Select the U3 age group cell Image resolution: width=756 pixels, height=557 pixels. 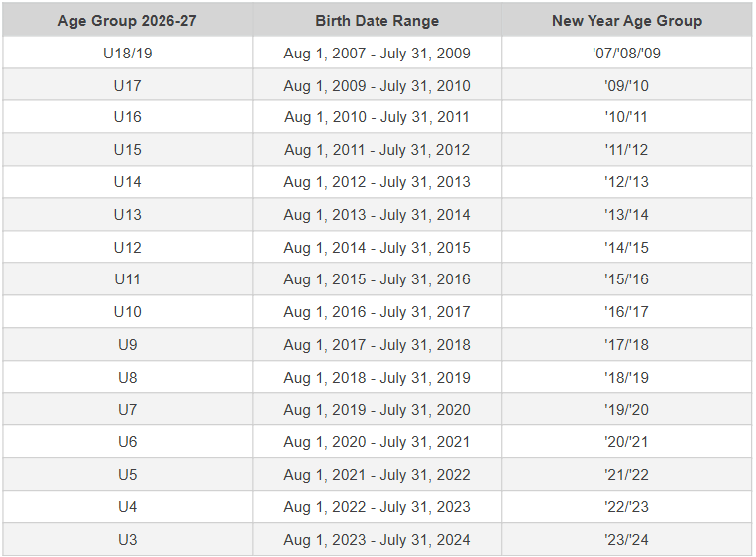click(127, 540)
